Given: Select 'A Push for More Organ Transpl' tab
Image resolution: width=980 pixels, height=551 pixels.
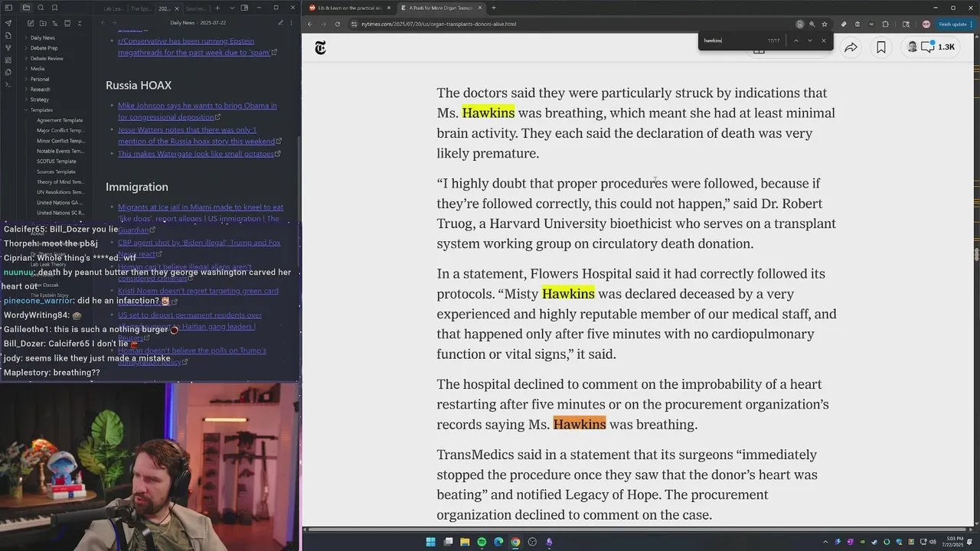Looking at the screenshot, I should (442, 8).
